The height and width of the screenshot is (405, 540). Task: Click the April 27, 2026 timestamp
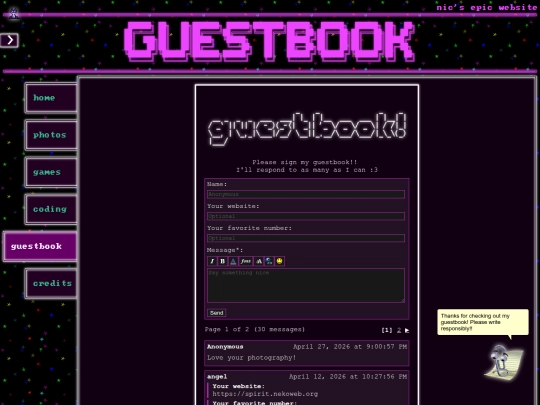tap(350, 346)
